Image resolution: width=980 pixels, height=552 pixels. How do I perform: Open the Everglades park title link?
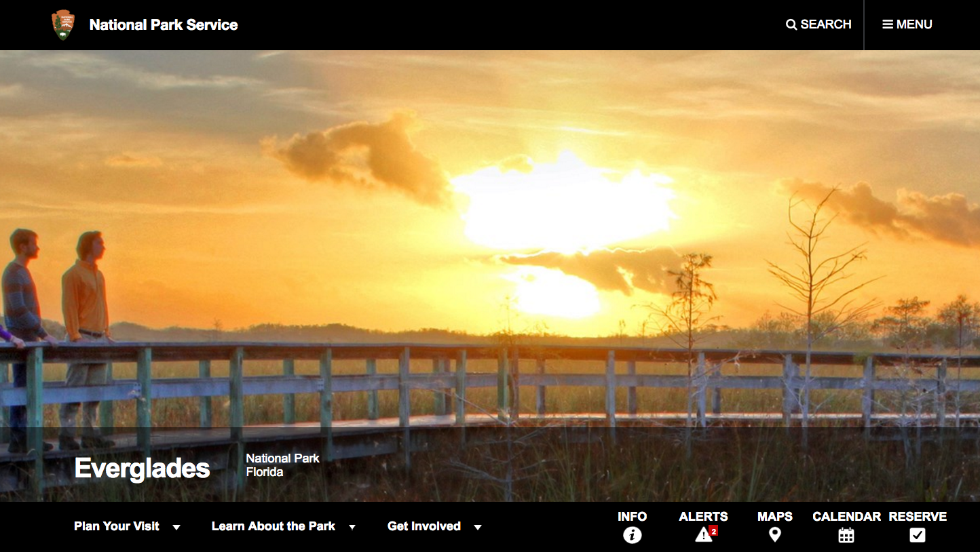pyautogui.click(x=142, y=468)
